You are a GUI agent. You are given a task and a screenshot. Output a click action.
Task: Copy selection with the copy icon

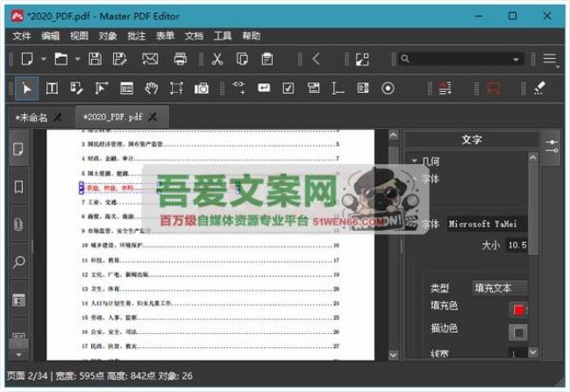(242, 59)
